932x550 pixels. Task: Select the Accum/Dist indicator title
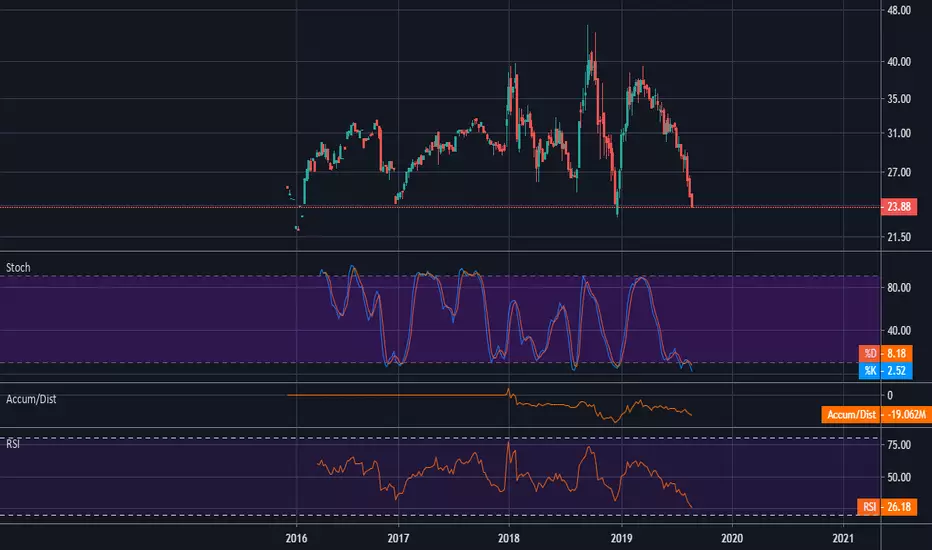tap(31, 399)
